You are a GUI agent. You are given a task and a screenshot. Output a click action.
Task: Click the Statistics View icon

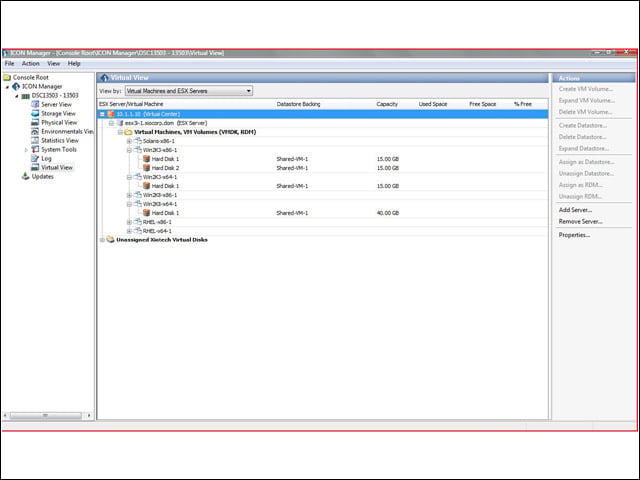pyautogui.click(x=35, y=140)
